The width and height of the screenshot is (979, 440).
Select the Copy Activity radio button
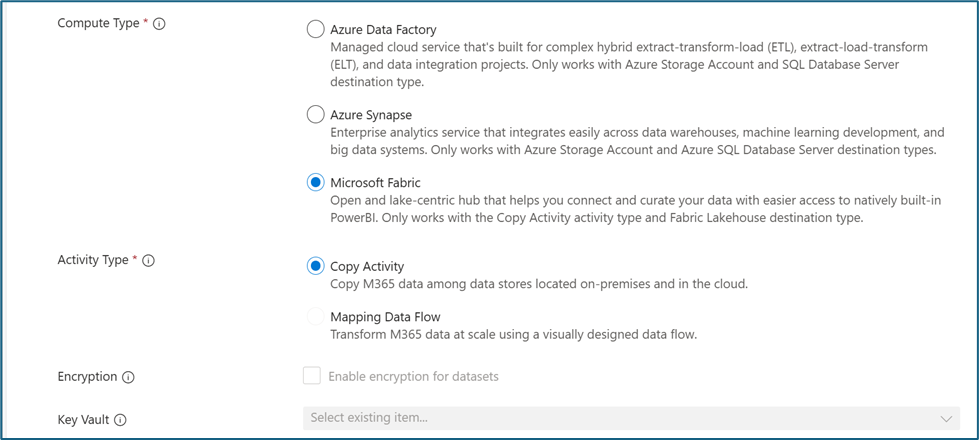tap(315, 266)
